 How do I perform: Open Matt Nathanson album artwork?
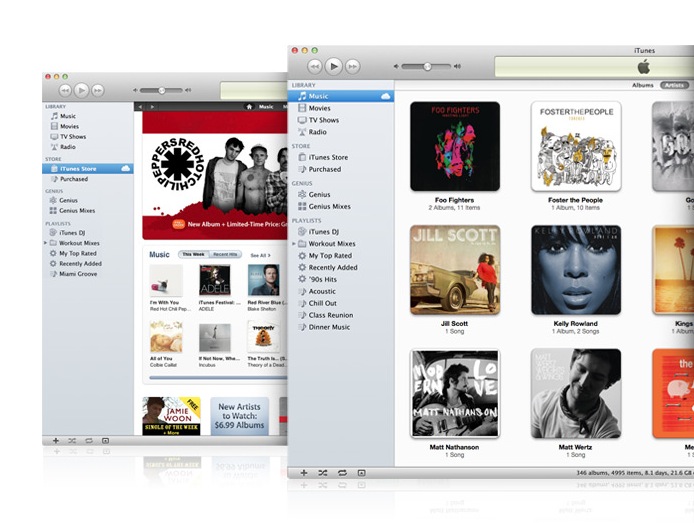455,393
